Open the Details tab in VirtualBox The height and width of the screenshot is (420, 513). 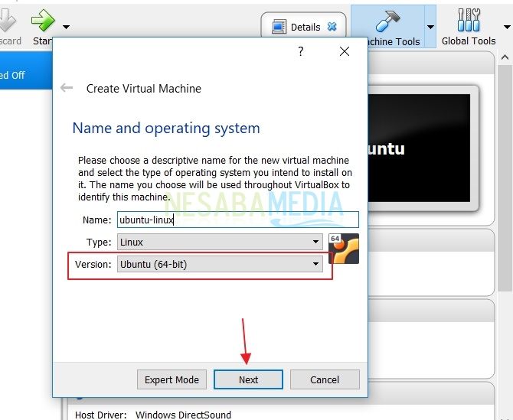[x=303, y=27]
